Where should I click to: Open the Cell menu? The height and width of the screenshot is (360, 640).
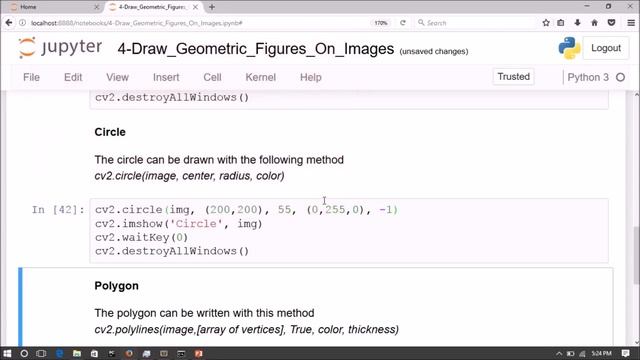[x=212, y=77]
